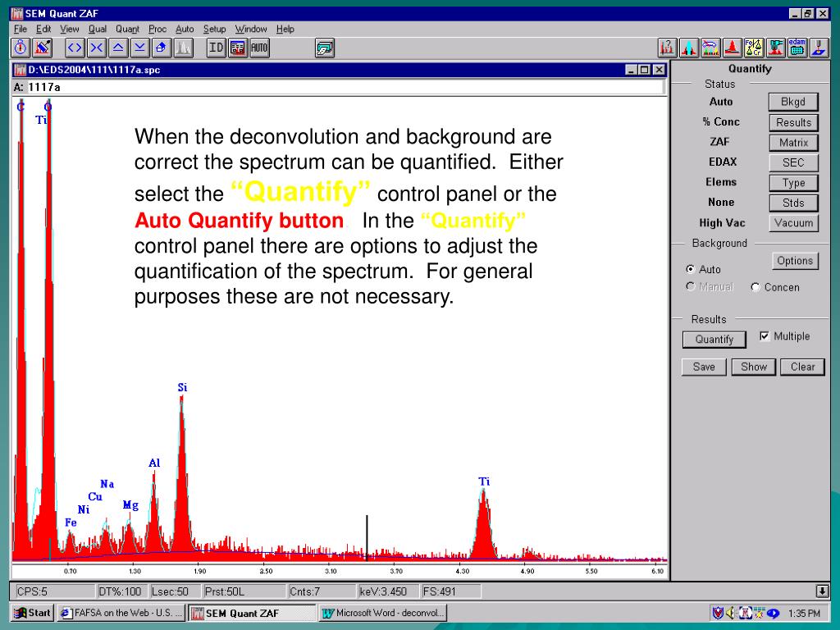Viewport: 840px width, 630px height.
Task: Open the Quant menu
Action: (127, 29)
